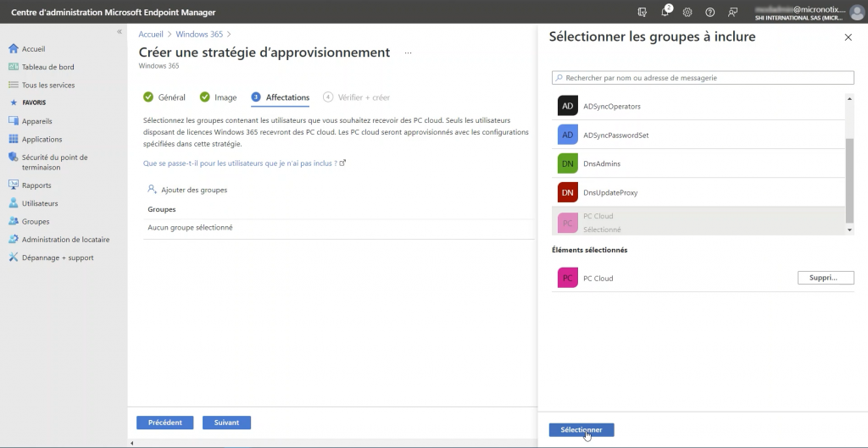868x448 pixels.
Task: Click the account avatar in header
Action: point(856,12)
